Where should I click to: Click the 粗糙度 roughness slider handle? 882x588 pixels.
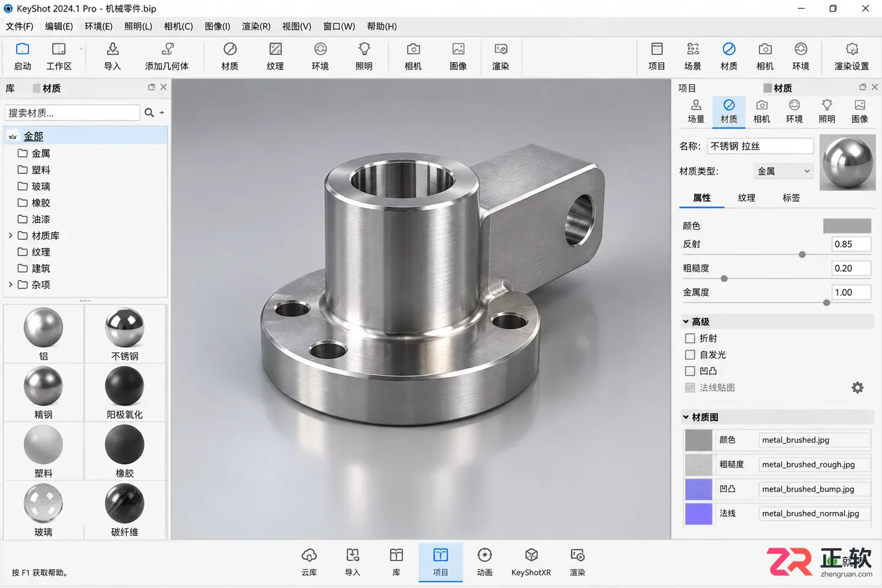(x=724, y=279)
